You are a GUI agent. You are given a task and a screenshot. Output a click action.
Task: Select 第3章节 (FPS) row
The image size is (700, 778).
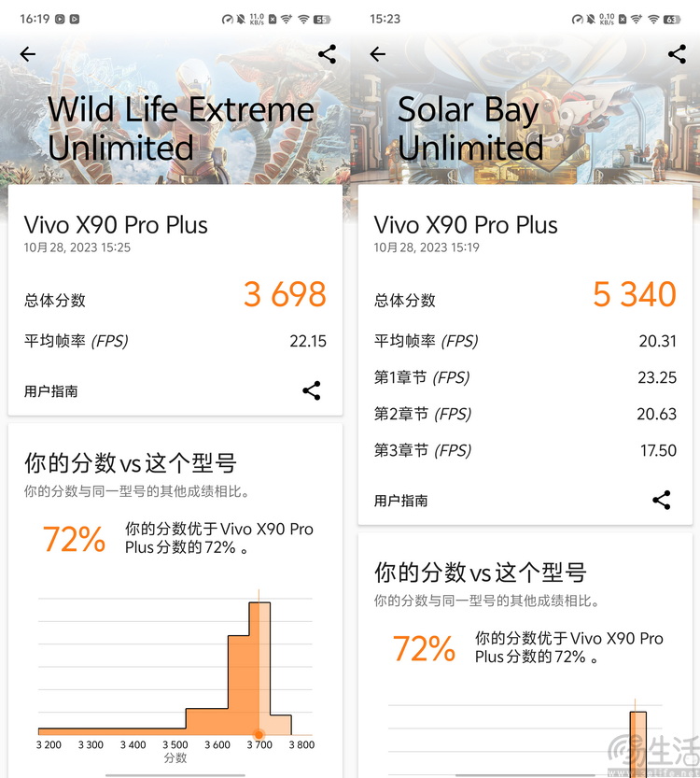[525, 450]
